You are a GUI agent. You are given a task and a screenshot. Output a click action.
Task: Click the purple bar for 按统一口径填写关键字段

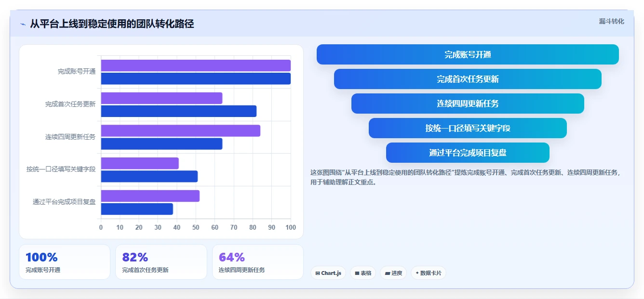click(140, 163)
